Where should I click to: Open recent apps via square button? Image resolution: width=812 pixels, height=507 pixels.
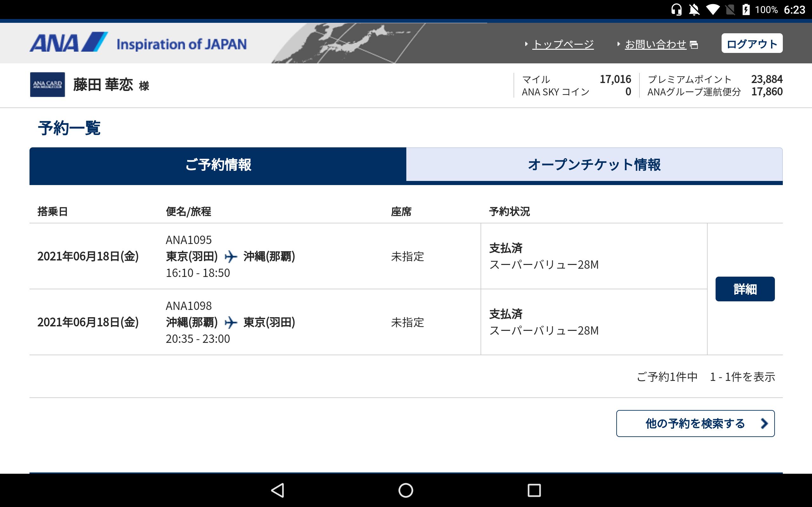coord(534,490)
